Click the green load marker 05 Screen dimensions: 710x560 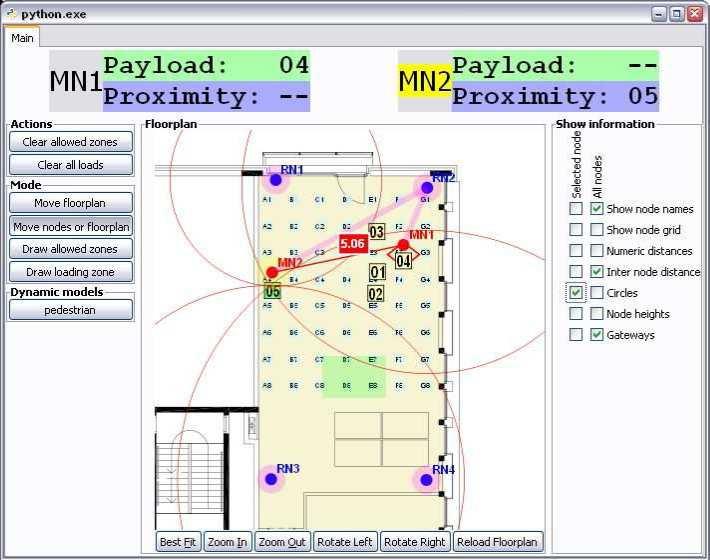pyautogui.click(x=272, y=291)
